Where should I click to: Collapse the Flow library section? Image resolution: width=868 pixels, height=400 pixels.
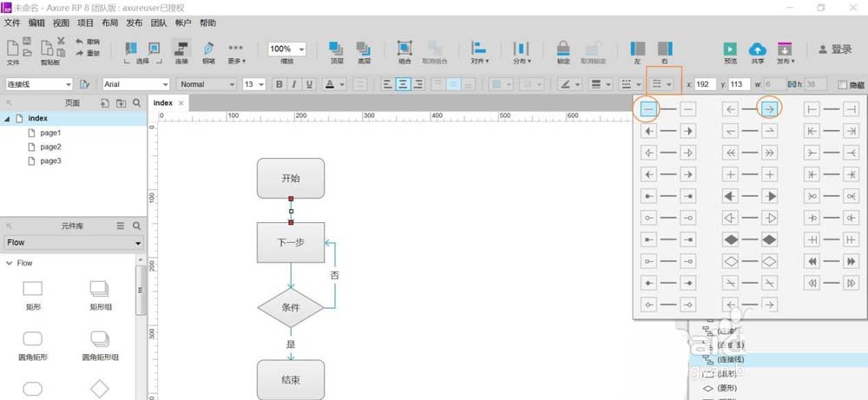click(x=9, y=264)
